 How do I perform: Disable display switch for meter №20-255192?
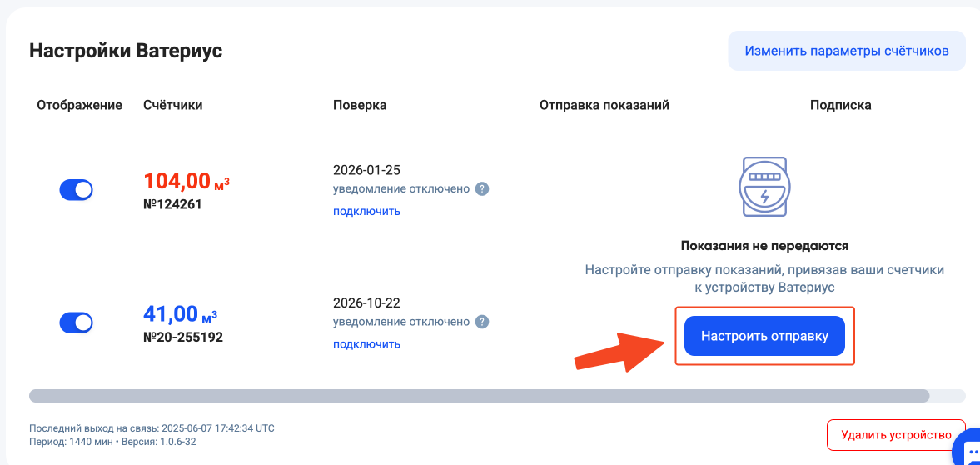[x=76, y=322]
